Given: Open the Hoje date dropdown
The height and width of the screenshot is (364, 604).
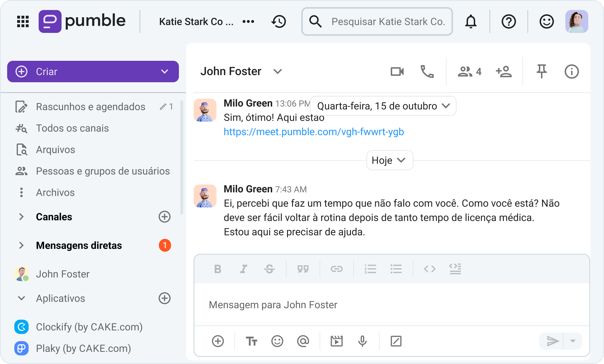Looking at the screenshot, I should coord(390,160).
